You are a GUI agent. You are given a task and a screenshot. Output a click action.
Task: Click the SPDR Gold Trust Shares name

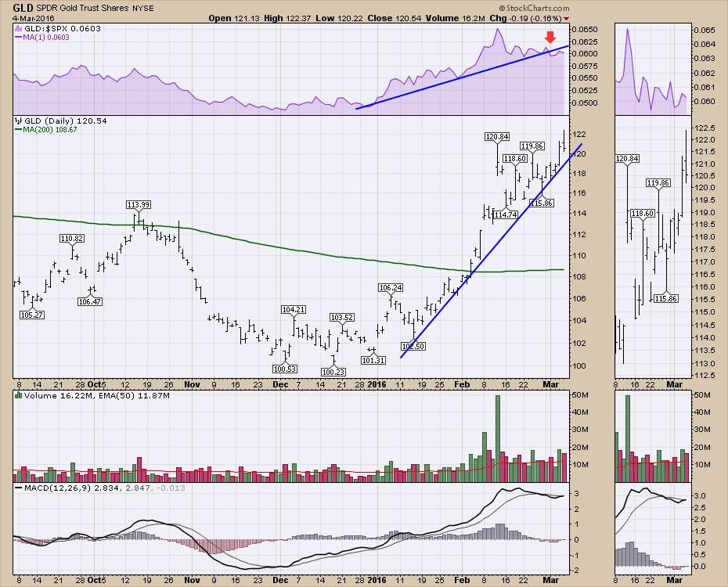coord(82,8)
